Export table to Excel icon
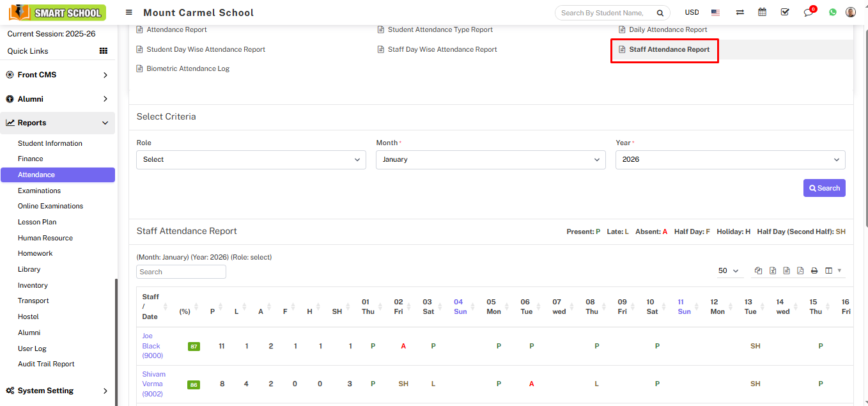 tap(773, 271)
